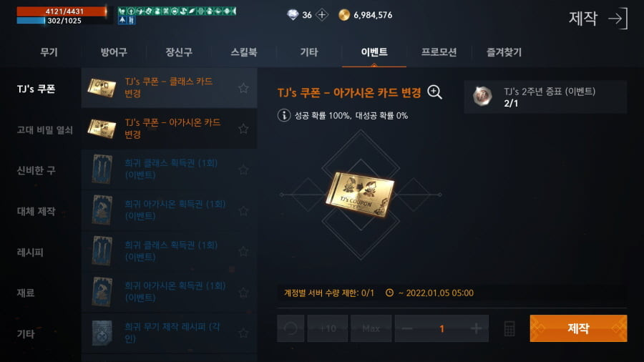This screenshot has width=644, height=362.
Task: Select the 대체 제작 category in sidebar
Action: 36,211
